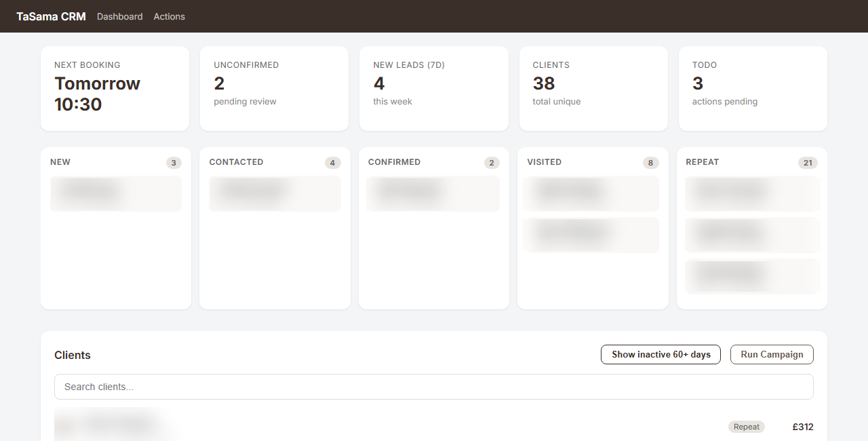Select the Next Booking card
Image resolution: width=868 pixels, height=441 pixels.
115,88
